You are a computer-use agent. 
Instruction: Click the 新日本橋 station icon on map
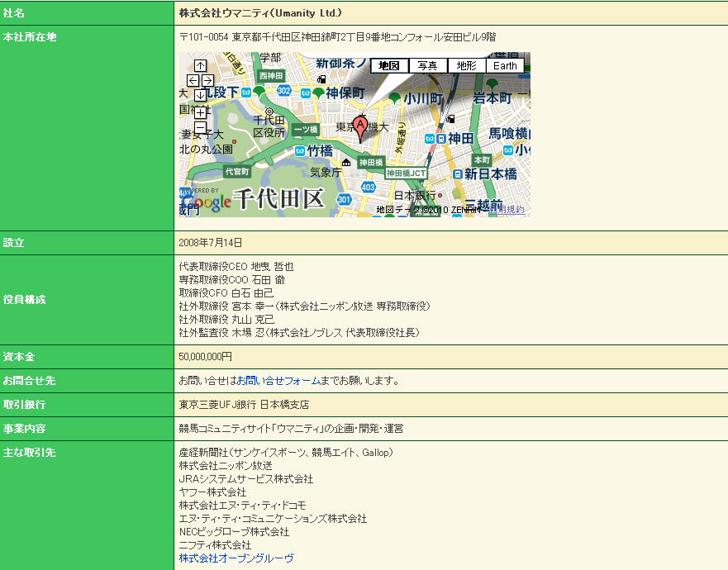coord(457,174)
